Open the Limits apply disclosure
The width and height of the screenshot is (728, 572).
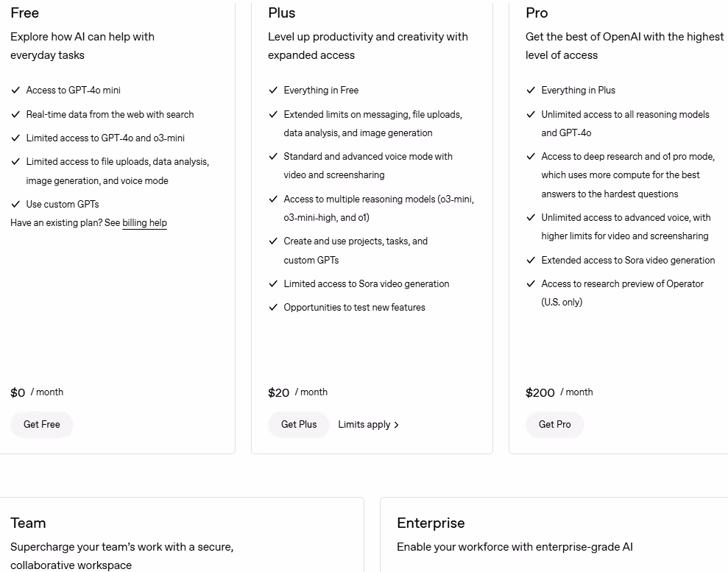coord(364,424)
